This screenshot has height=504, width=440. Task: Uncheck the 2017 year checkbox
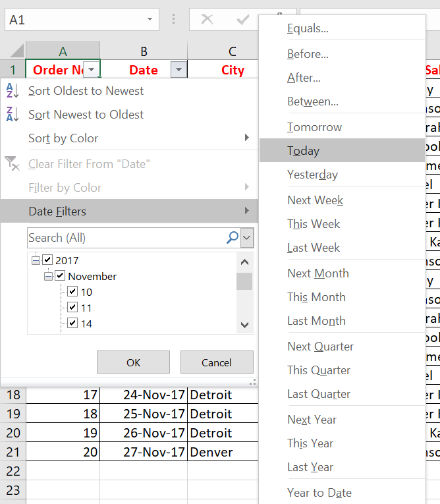click(47, 260)
